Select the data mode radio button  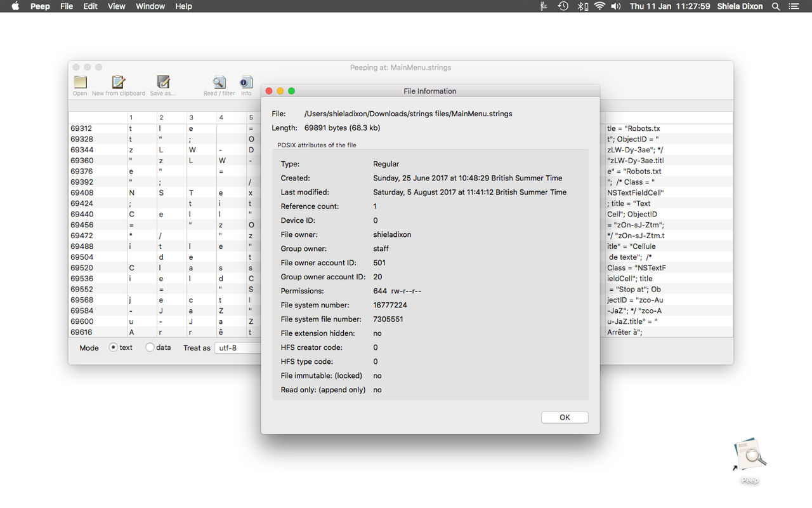coord(150,347)
